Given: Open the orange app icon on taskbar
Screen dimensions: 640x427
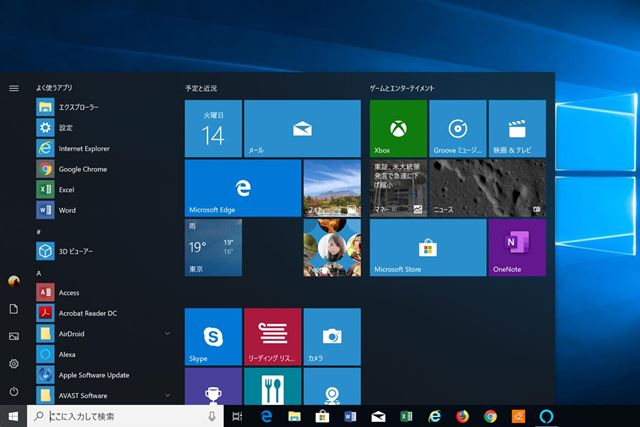Looking at the screenshot, I should click(518, 416).
